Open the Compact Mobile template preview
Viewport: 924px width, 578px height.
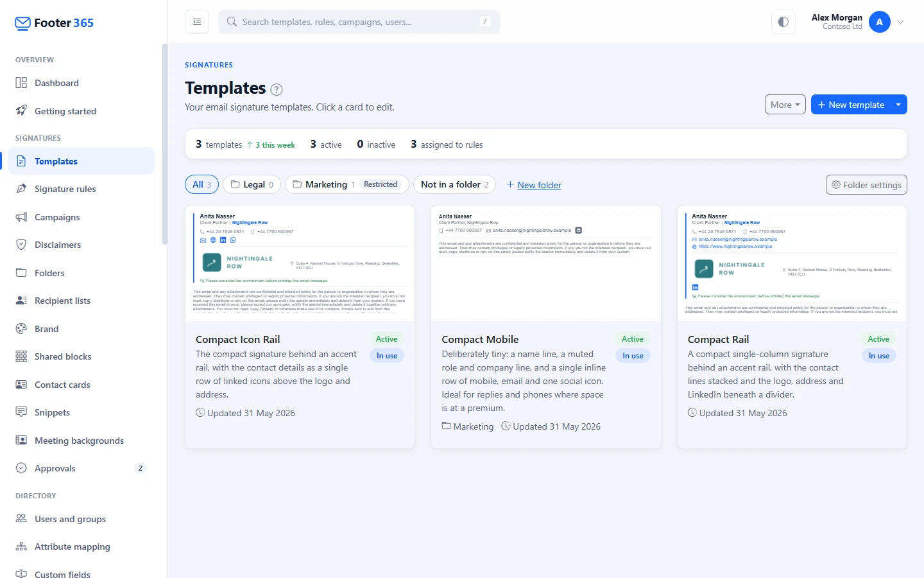tap(546, 263)
